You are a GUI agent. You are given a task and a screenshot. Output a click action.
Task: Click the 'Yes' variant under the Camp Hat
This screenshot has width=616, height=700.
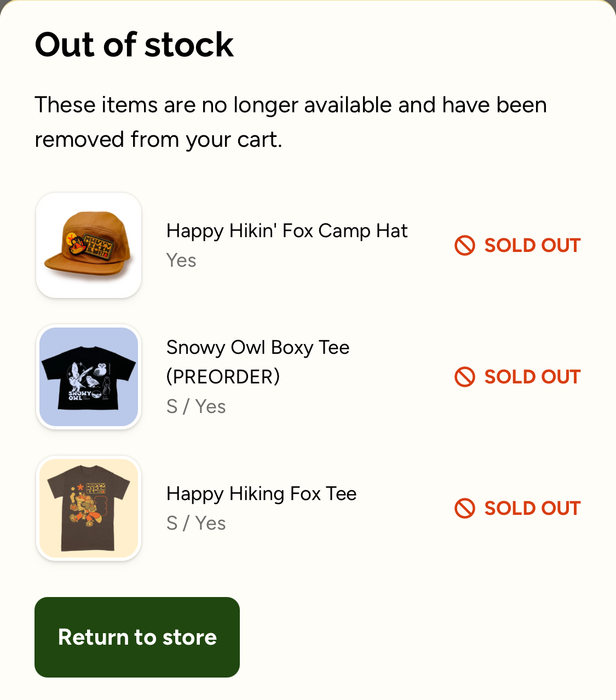[x=181, y=261]
